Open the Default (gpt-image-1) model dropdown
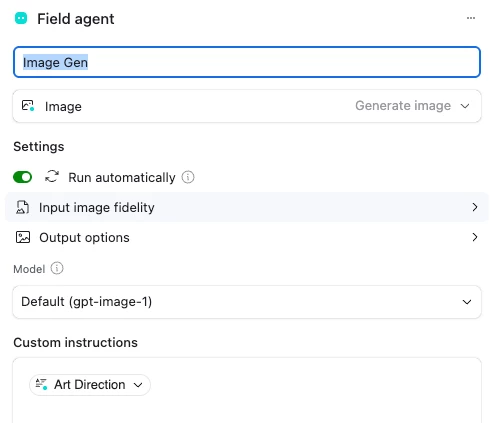The height and width of the screenshot is (423, 490). [247, 302]
